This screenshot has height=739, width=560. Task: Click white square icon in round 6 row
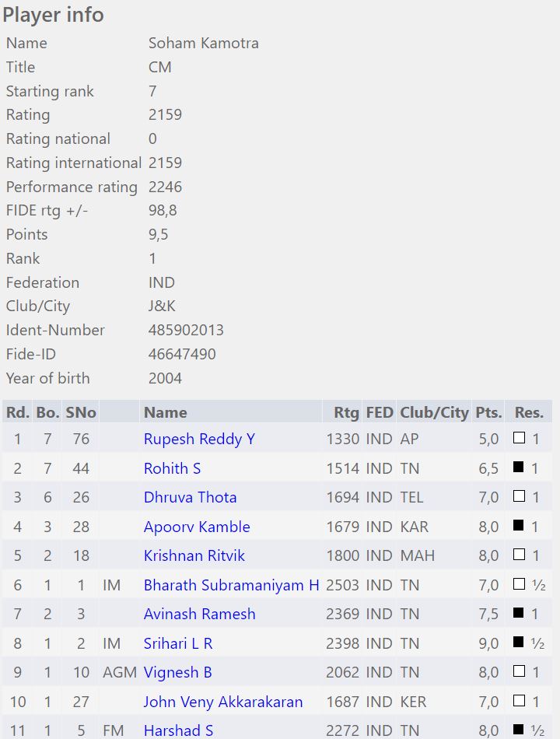click(519, 585)
